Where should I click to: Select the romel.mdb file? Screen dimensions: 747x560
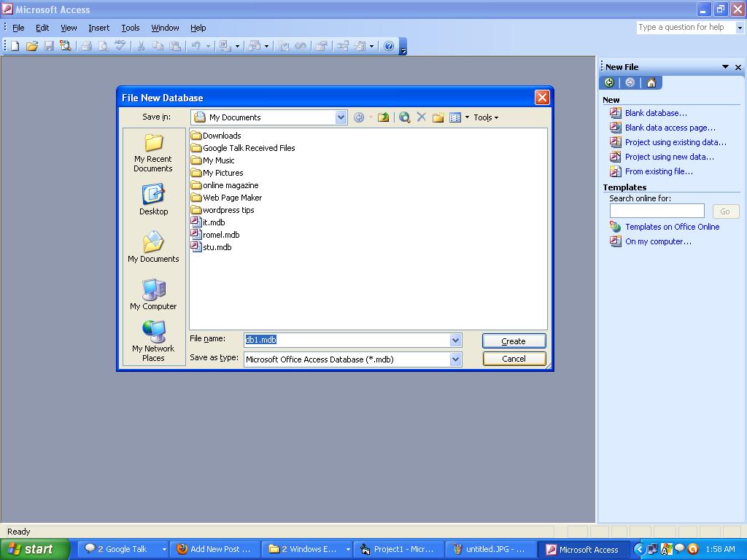215,235
